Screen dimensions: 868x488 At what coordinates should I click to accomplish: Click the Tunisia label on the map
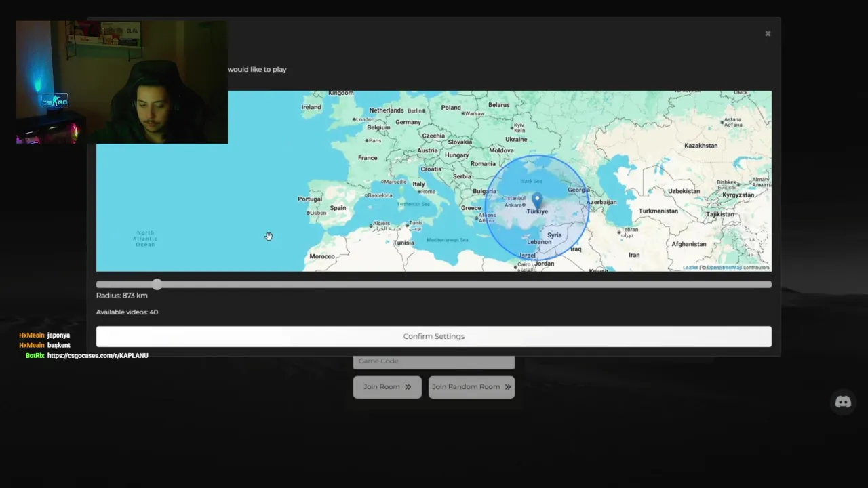(403, 243)
